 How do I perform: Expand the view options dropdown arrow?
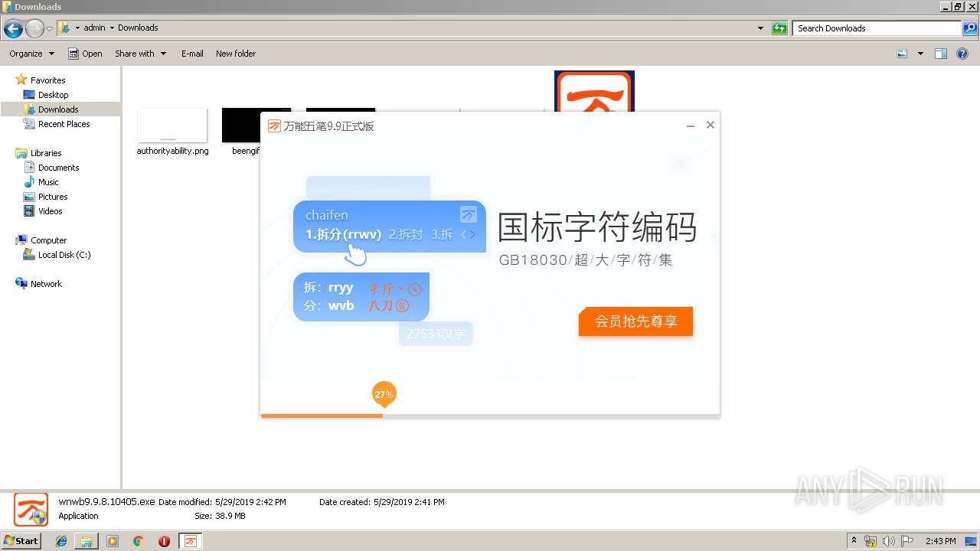pos(920,54)
